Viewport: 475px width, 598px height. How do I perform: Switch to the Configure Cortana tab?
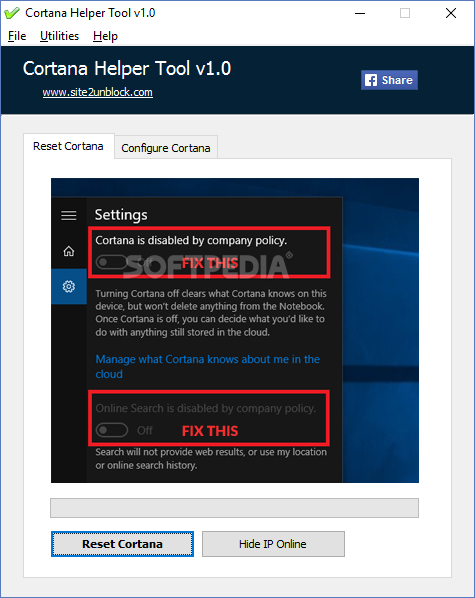pyautogui.click(x=166, y=148)
